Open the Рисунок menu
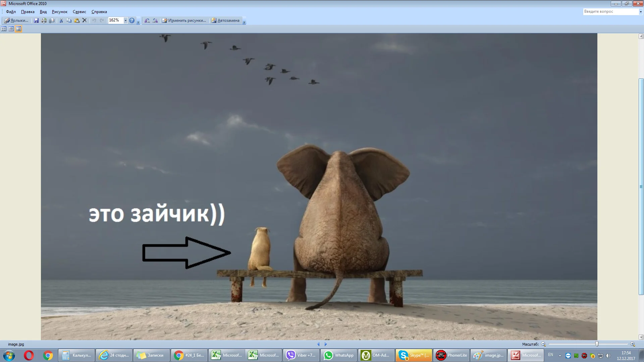644x362 pixels. [59, 12]
